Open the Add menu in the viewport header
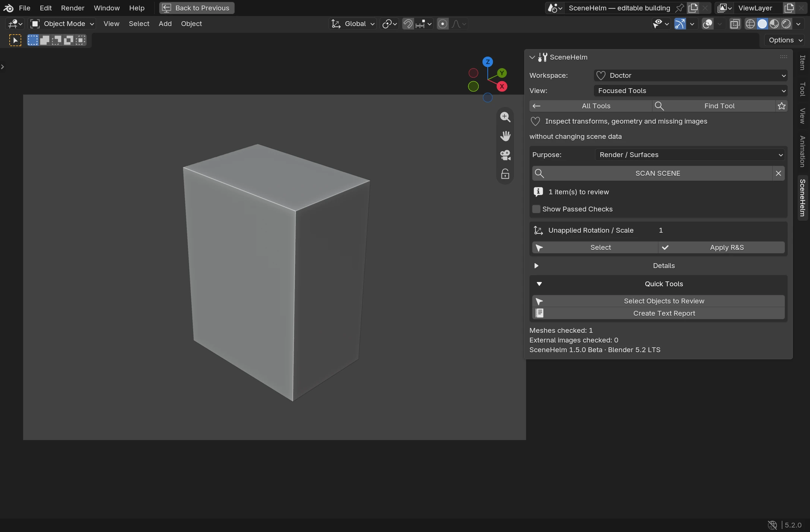 pos(165,24)
